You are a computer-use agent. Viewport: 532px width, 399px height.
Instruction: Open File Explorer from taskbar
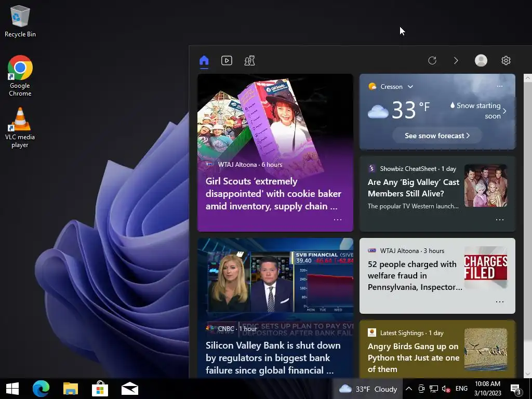click(71, 389)
